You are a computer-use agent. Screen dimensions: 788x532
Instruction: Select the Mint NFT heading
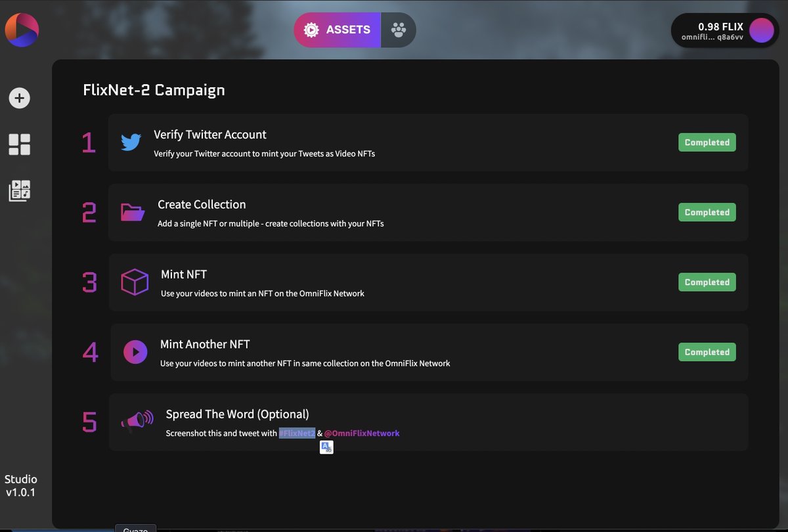184,275
